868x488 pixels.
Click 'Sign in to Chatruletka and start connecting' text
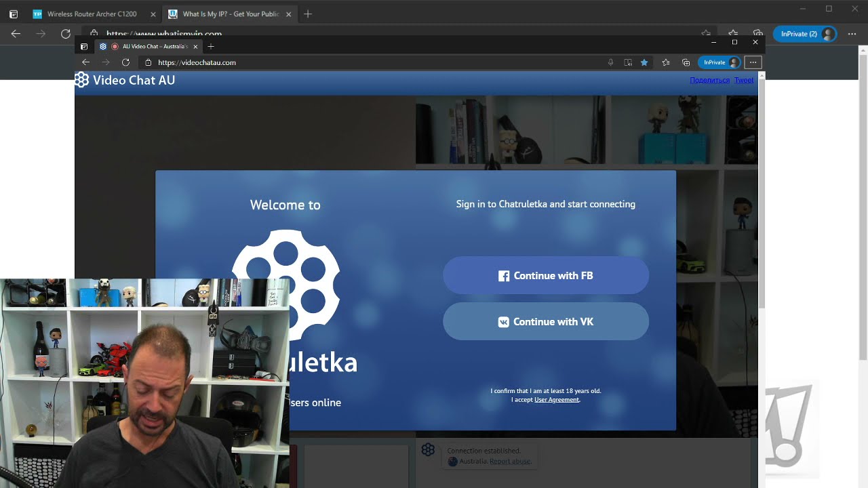546,204
